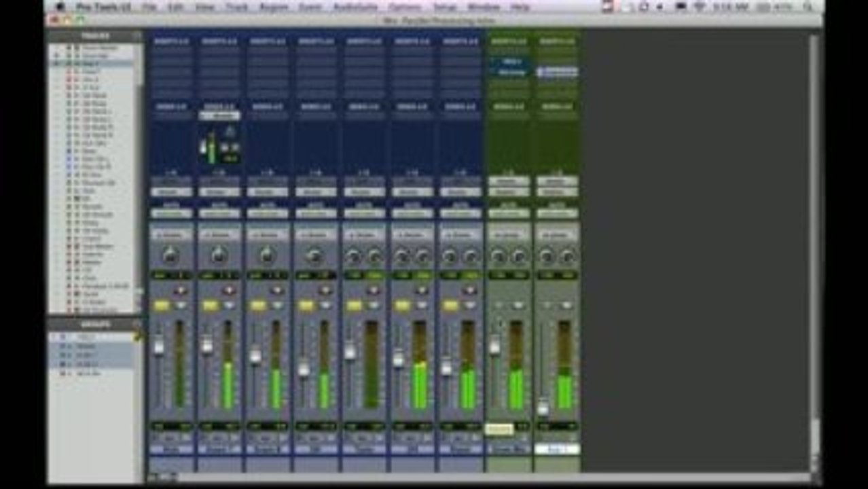Mute the last aux channel strip
The image size is (868, 489).
point(566,306)
